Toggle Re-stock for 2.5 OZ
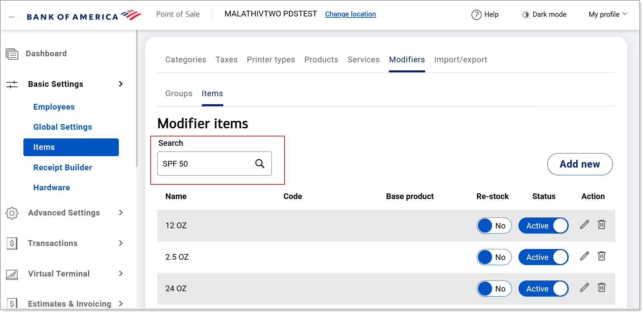Viewport: 644px width, 314px height. pyautogui.click(x=494, y=257)
